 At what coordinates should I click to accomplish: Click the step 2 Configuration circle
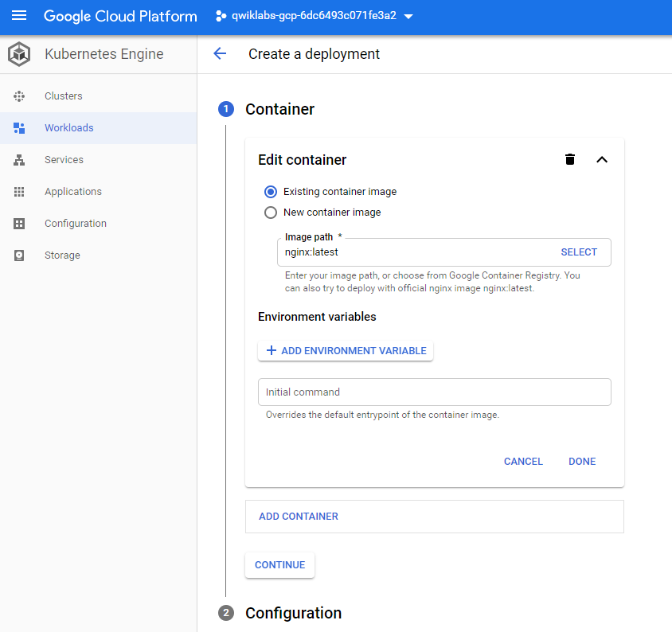click(x=226, y=613)
